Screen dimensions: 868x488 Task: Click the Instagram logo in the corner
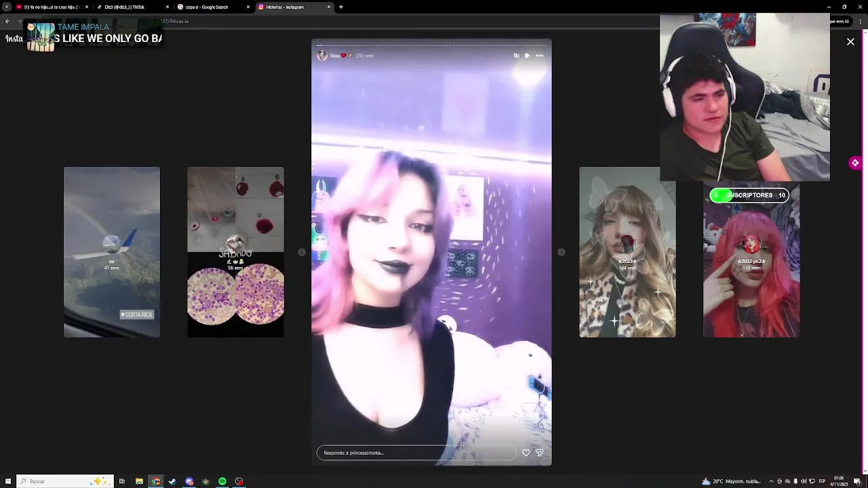pyautogui.click(x=14, y=39)
